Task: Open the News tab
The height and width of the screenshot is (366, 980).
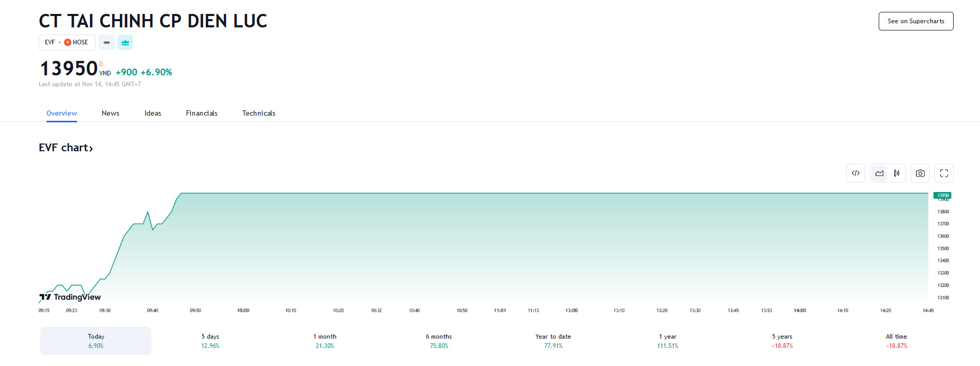Action: point(111,113)
